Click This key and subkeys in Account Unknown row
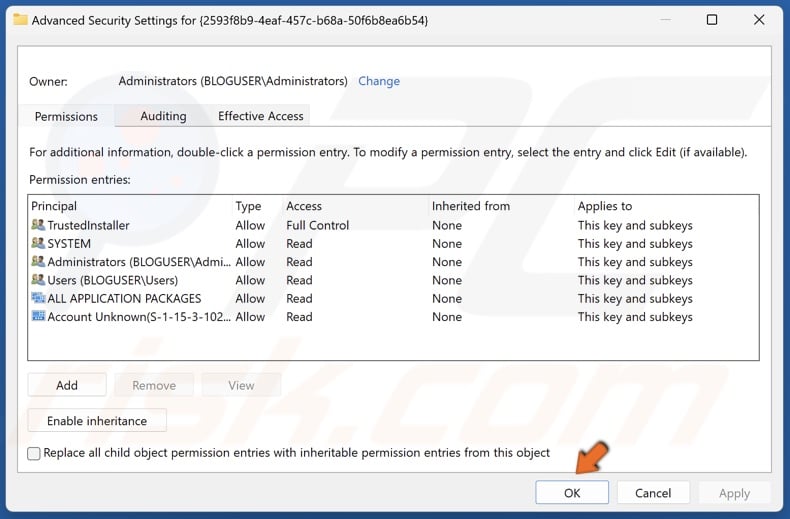The height and width of the screenshot is (519, 790). click(635, 317)
